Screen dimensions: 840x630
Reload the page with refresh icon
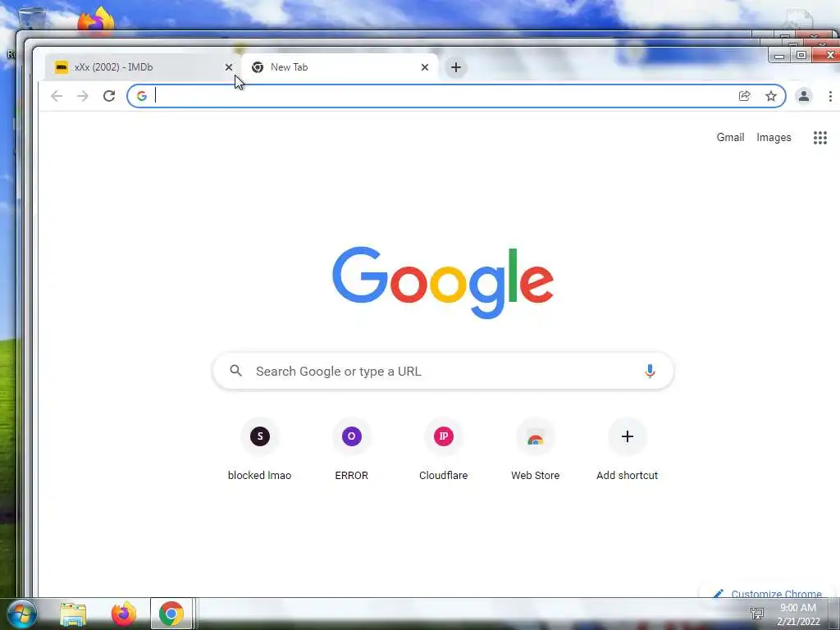(x=109, y=96)
